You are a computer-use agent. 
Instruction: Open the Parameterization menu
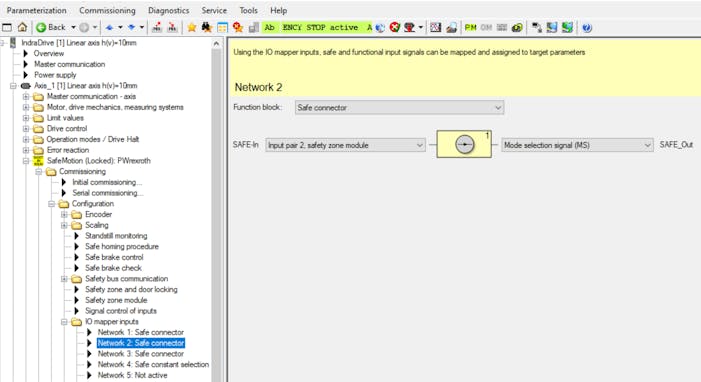point(36,10)
